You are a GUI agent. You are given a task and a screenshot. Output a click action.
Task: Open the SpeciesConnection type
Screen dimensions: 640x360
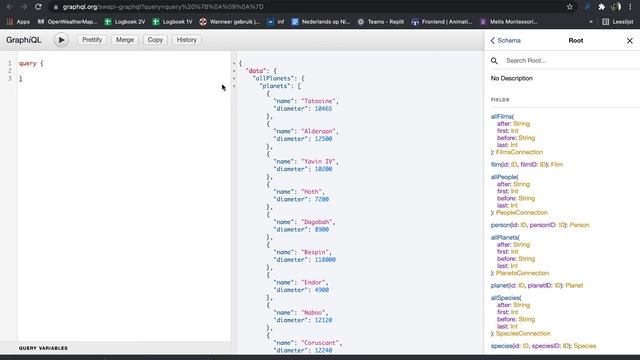(x=523, y=333)
